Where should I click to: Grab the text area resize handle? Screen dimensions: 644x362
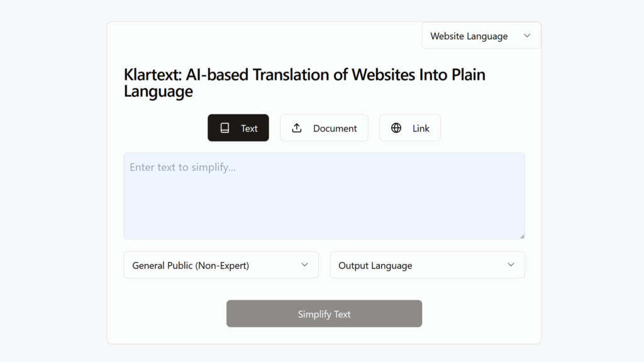522,236
